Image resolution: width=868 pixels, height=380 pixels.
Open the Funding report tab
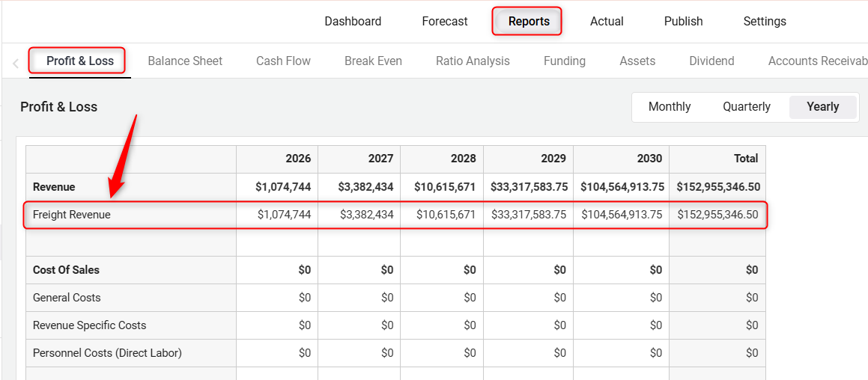pyautogui.click(x=565, y=61)
